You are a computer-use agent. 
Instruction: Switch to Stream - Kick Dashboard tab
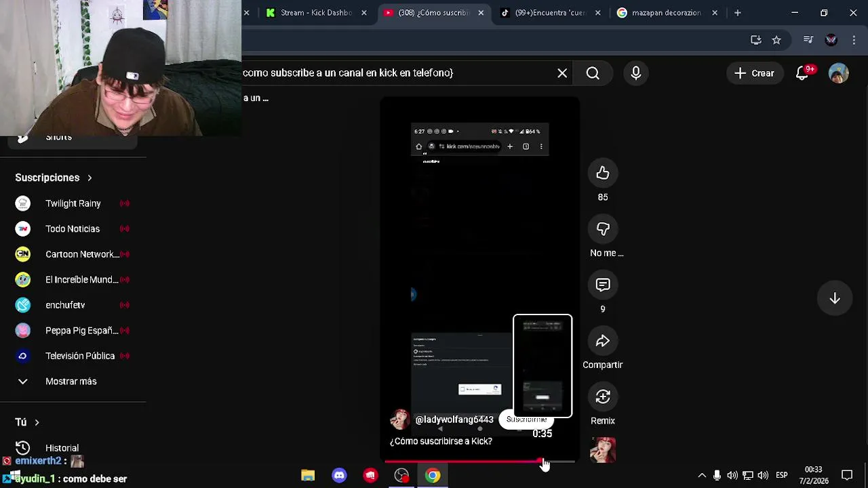(x=316, y=13)
